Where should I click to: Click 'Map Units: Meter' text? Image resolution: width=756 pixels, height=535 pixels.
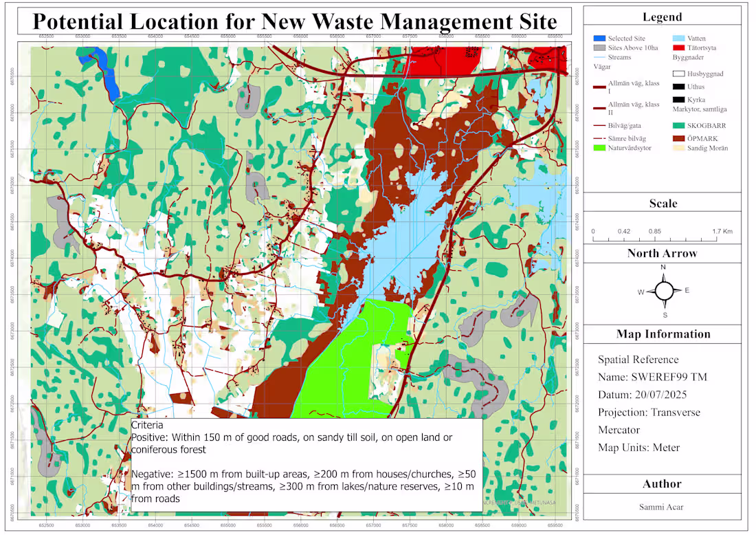(639, 448)
